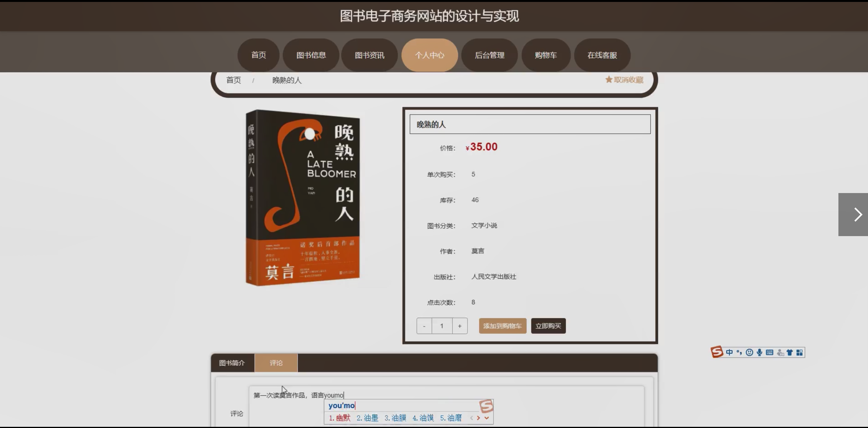Screen dimensions: 868x428
Task: Go to next candidate page arrow
Action: tap(478, 418)
